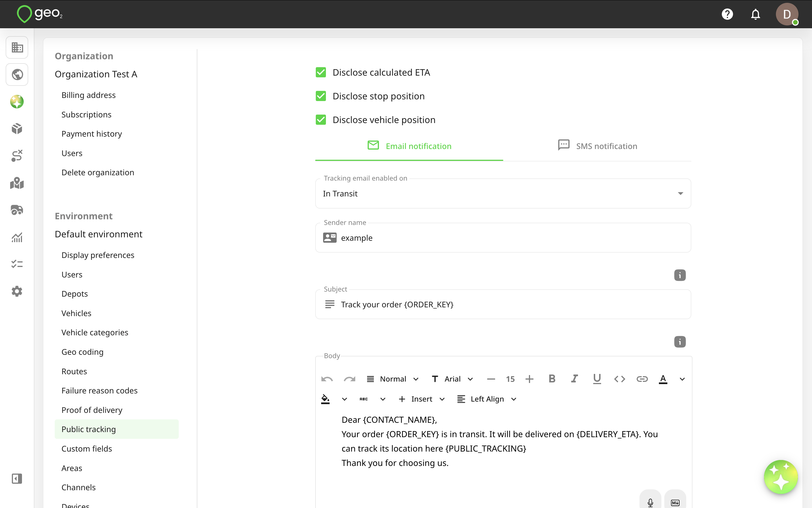Toggle italic formatting

point(574,379)
